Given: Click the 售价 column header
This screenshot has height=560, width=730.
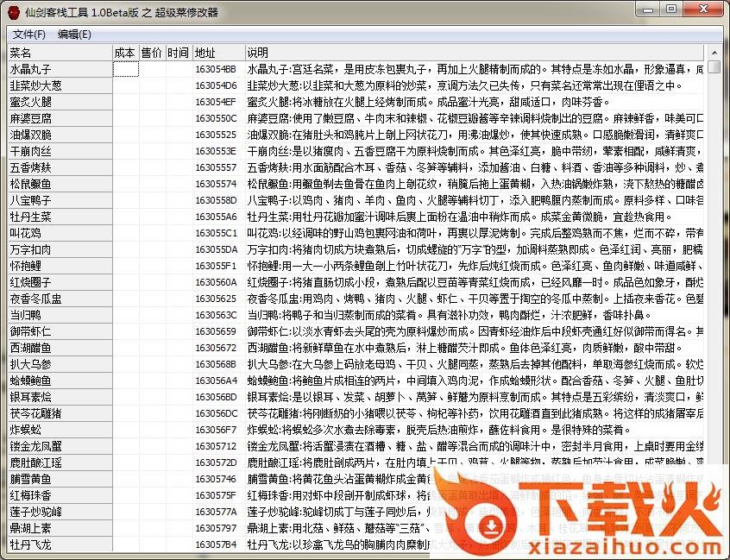Looking at the screenshot, I should coord(151,53).
